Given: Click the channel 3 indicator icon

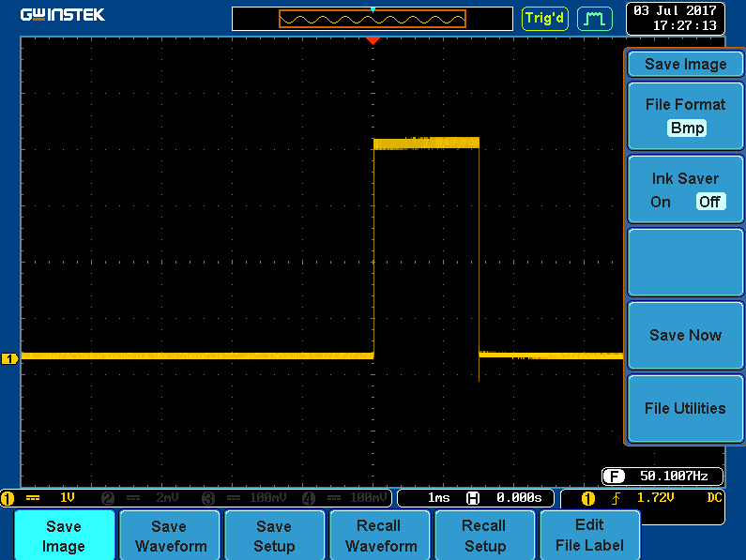Looking at the screenshot, I should (x=208, y=499).
